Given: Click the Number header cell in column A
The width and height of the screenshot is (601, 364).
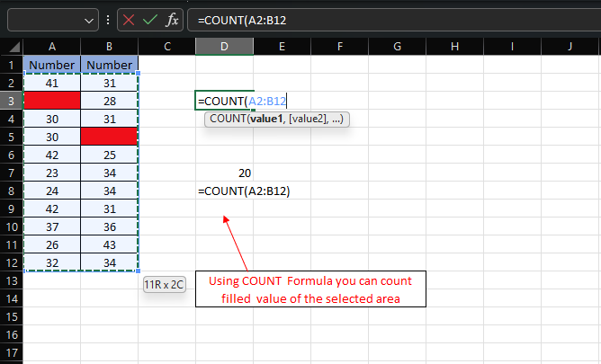Looking at the screenshot, I should click(51, 65).
